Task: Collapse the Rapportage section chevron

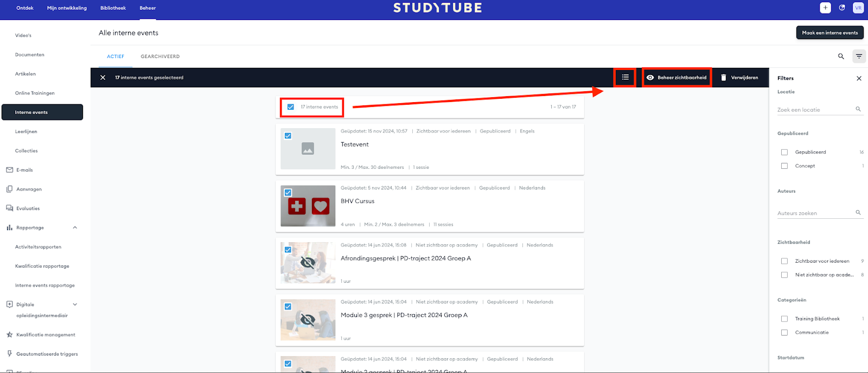Action: pyautogui.click(x=75, y=227)
